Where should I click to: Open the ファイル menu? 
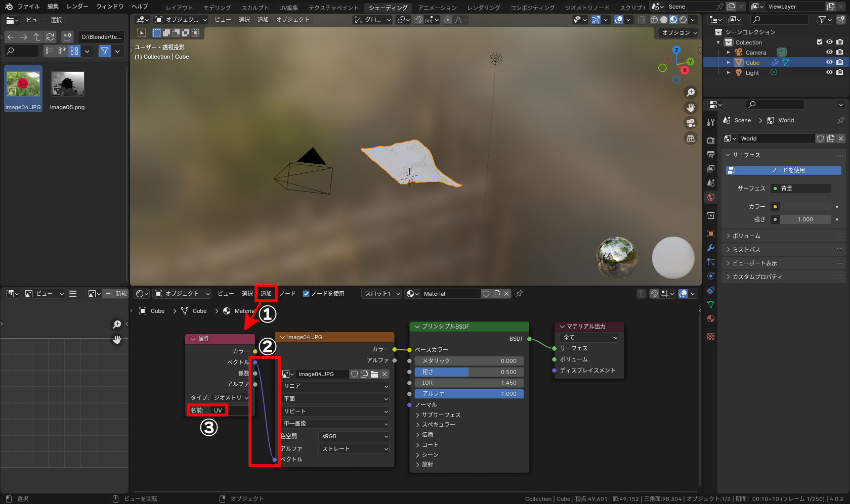29,7
